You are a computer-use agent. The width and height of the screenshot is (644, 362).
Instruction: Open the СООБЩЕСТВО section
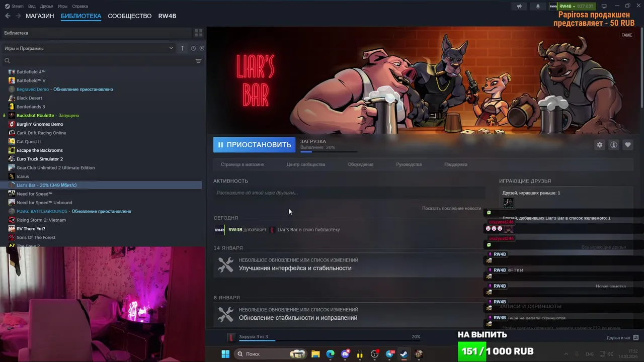pos(130,16)
